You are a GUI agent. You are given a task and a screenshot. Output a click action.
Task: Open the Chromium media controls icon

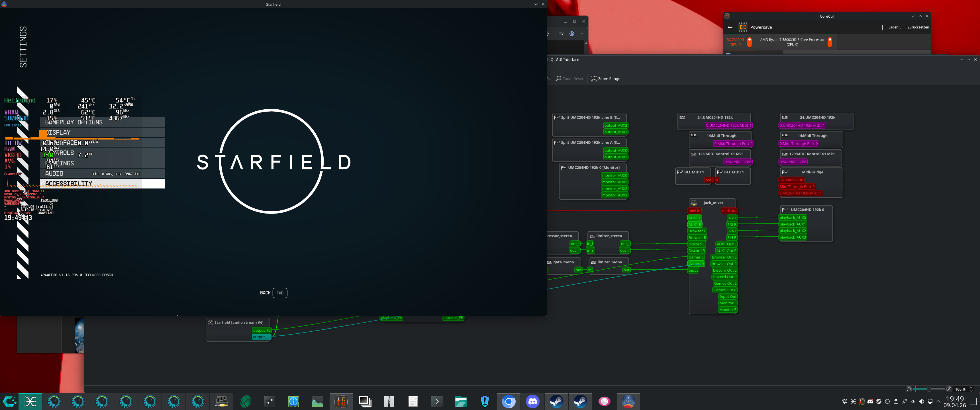click(x=562, y=34)
